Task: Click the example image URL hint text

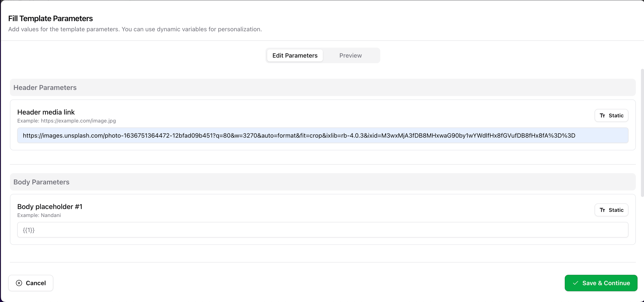Action: coord(66,121)
